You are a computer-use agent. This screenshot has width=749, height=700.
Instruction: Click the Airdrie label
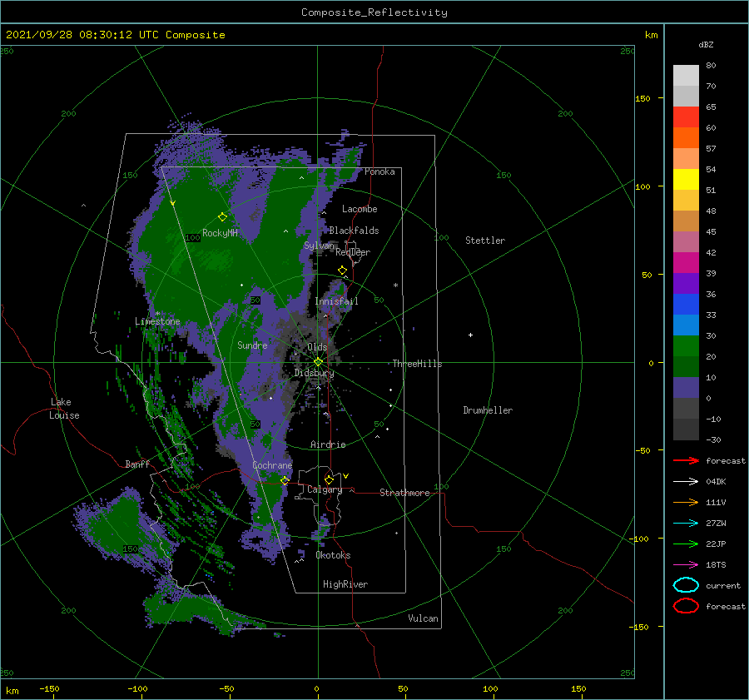[x=328, y=444]
